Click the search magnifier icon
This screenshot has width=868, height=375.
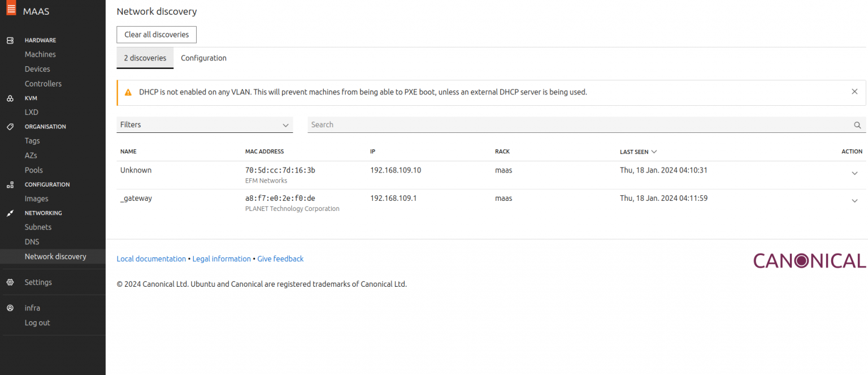(857, 125)
